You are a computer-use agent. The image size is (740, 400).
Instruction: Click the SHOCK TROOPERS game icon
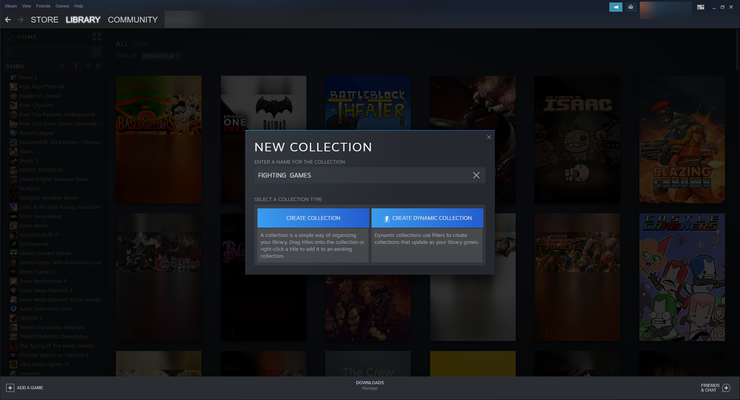pyautogui.click(x=13, y=170)
